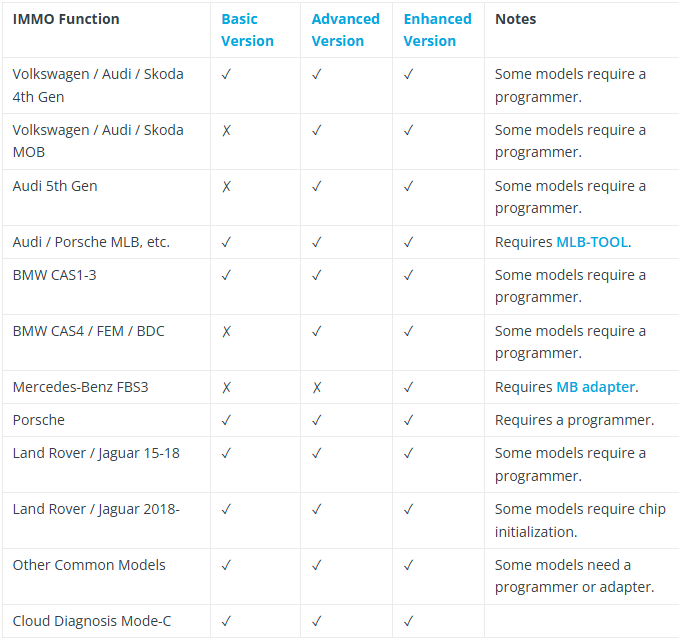Select the Notes column header
This screenshot has width=679, height=640.
(515, 19)
